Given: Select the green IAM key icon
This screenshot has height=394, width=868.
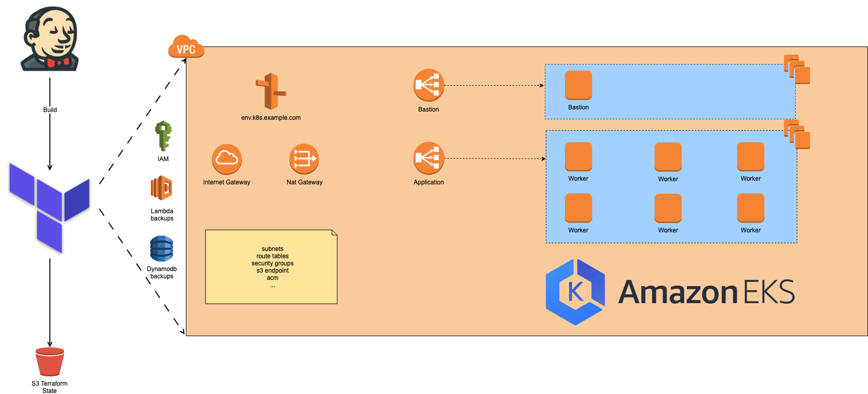Looking at the screenshot, I should (163, 136).
